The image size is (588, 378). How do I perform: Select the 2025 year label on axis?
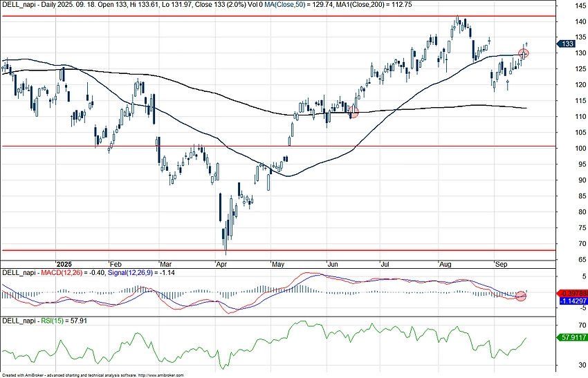(64, 264)
